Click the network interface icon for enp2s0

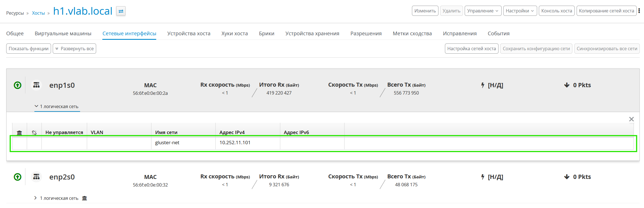[x=36, y=177]
